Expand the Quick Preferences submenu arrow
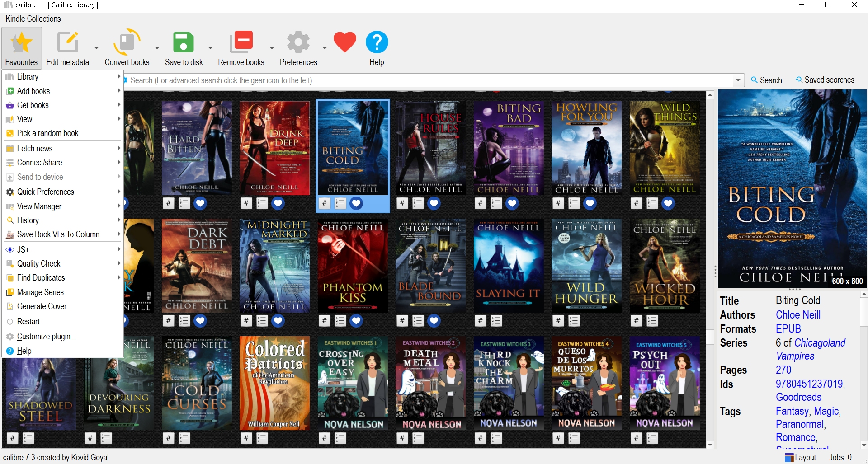Viewport: 868px width, 464px height. (x=119, y=192)
